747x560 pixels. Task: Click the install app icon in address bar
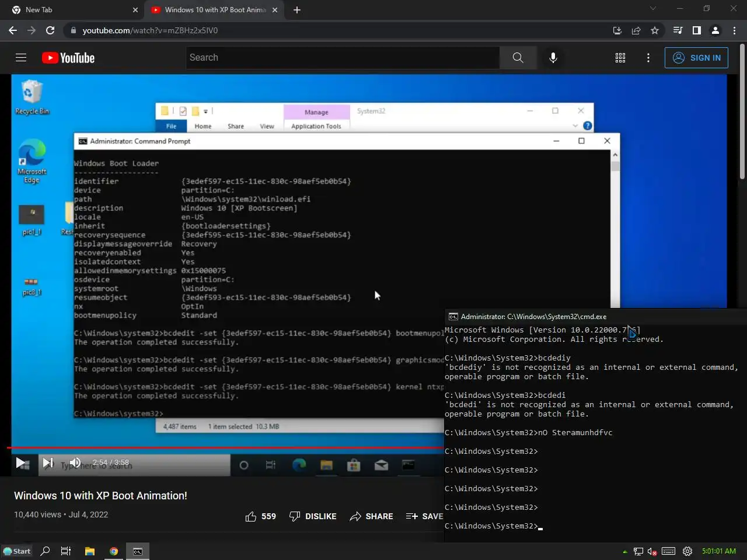pos(617,30)
